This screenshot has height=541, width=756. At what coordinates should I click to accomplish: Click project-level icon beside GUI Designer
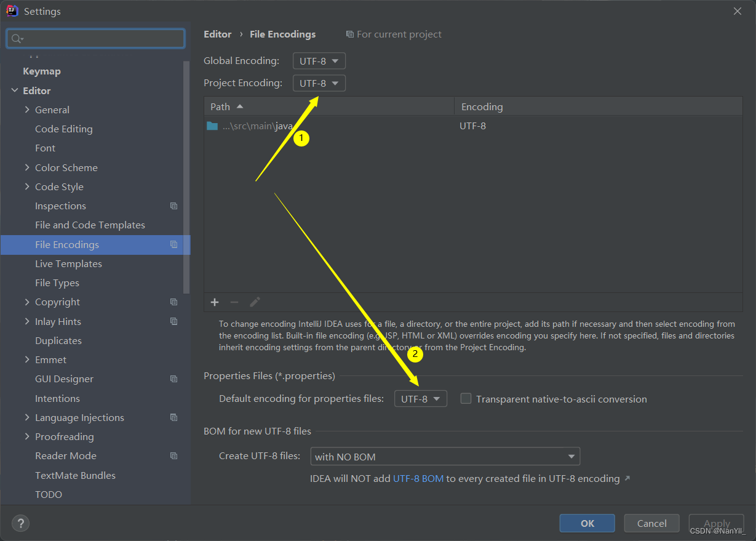pos(174,379)
